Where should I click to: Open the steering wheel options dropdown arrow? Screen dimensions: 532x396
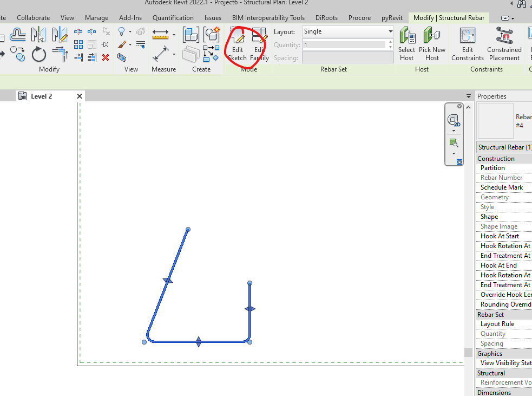[x=454, y=131]
